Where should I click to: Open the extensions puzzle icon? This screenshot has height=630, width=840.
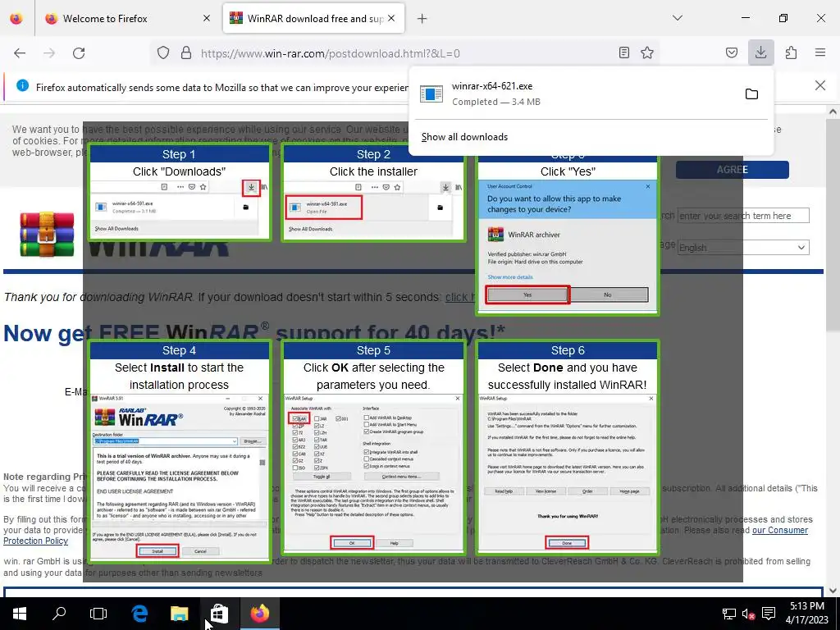tap(791, 52)
